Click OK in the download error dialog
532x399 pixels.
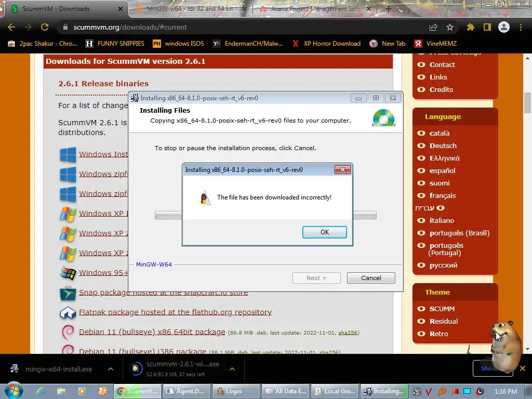click(x=325, y=232)
